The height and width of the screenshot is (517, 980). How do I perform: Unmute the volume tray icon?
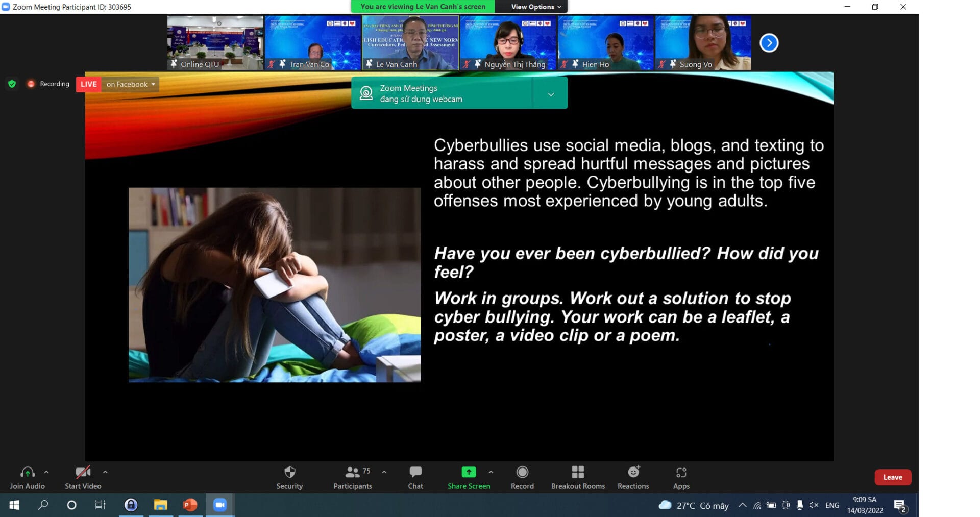(x=814, y=505)
